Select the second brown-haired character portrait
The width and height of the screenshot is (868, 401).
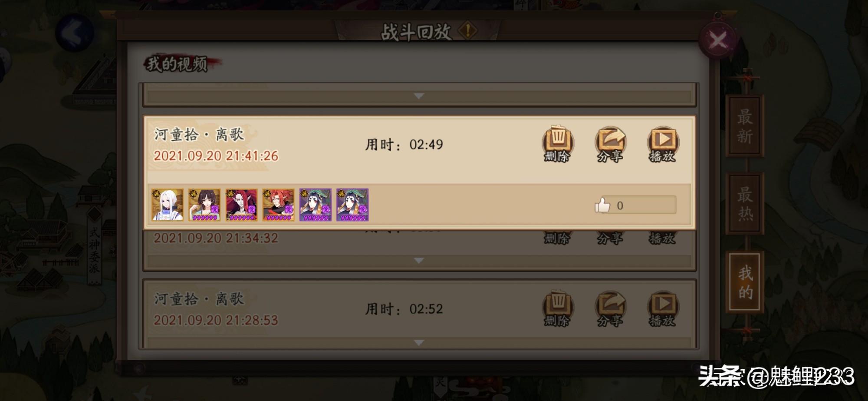point(204,205)
